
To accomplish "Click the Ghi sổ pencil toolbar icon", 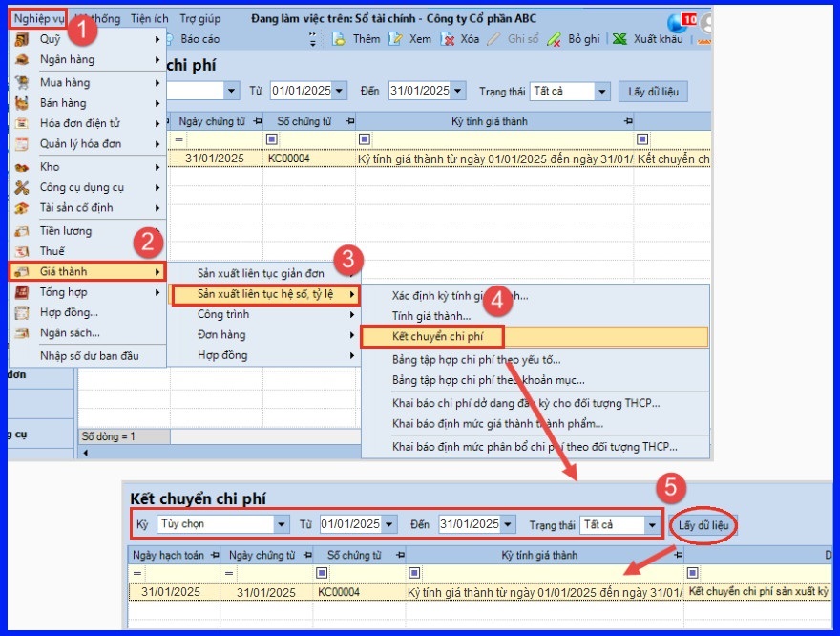I will click(x=494, y=39).
